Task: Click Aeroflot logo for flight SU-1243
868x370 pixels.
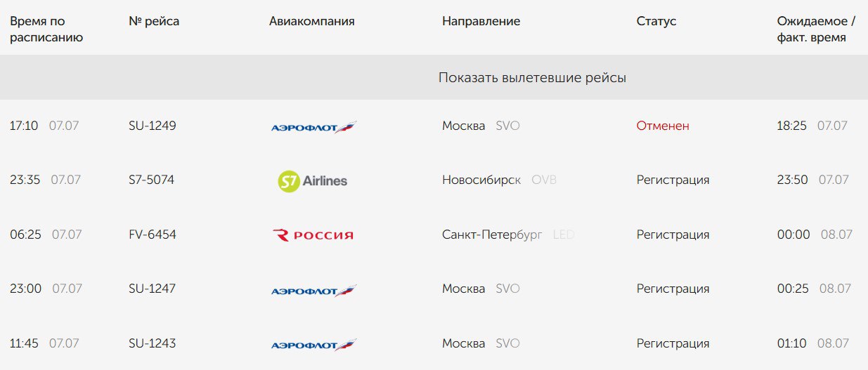Action: click(x=313, y=344)
